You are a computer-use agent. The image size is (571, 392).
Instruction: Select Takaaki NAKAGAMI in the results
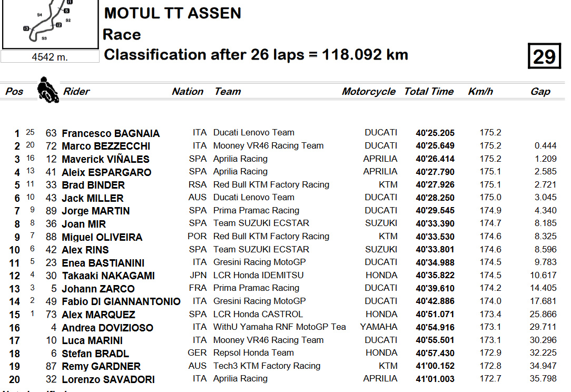pos(108,276)
